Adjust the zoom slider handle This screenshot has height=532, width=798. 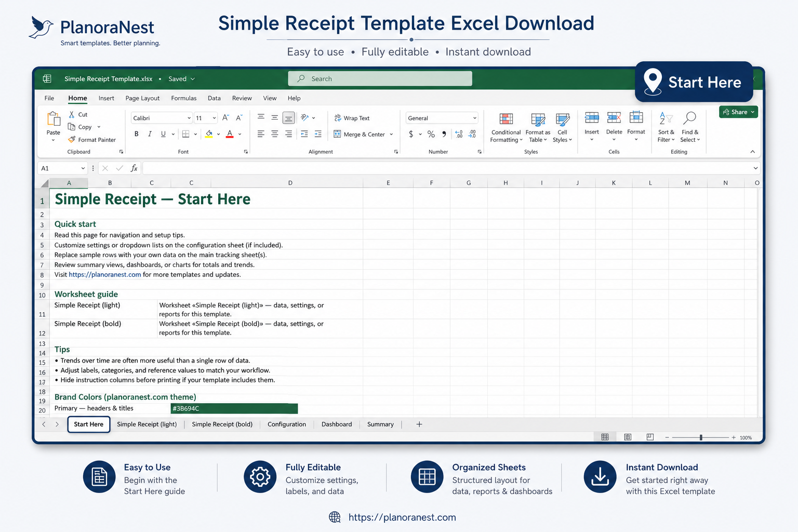coord(701,437)
